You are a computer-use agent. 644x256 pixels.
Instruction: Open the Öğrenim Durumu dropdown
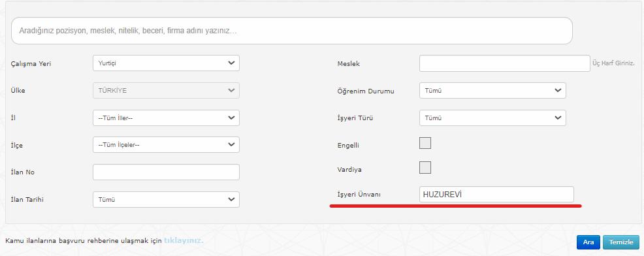coord(492,90)
